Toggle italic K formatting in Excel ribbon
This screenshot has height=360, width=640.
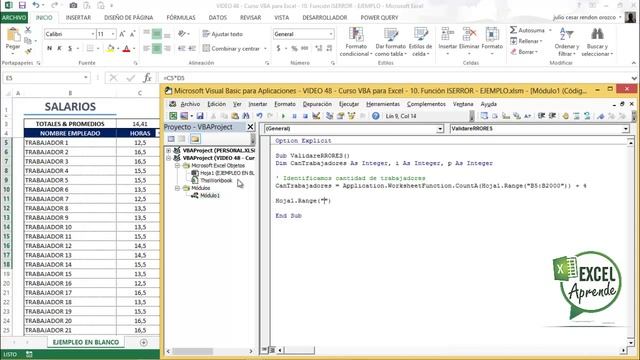pos(60,48)
